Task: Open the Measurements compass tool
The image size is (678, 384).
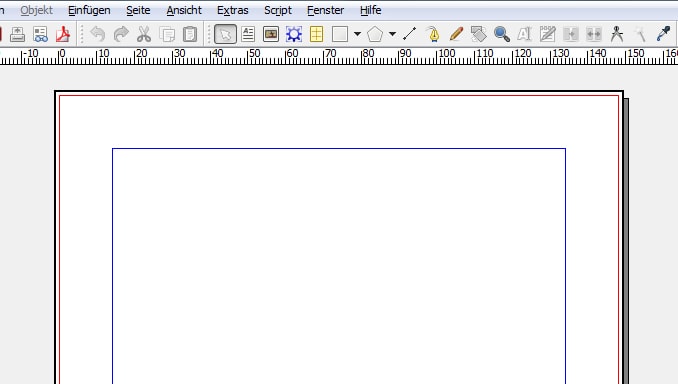Action: [617, 34]
